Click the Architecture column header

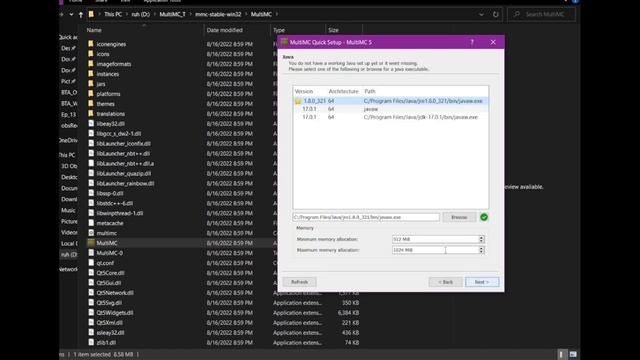click(344, 91)
